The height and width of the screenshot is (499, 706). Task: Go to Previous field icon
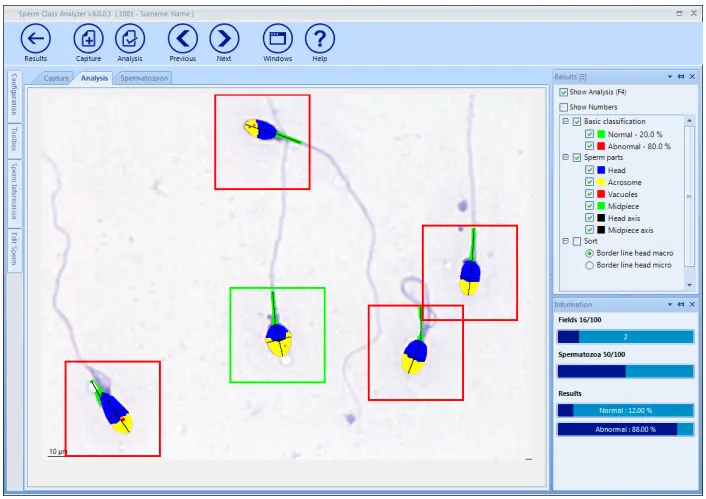[182, 39]
